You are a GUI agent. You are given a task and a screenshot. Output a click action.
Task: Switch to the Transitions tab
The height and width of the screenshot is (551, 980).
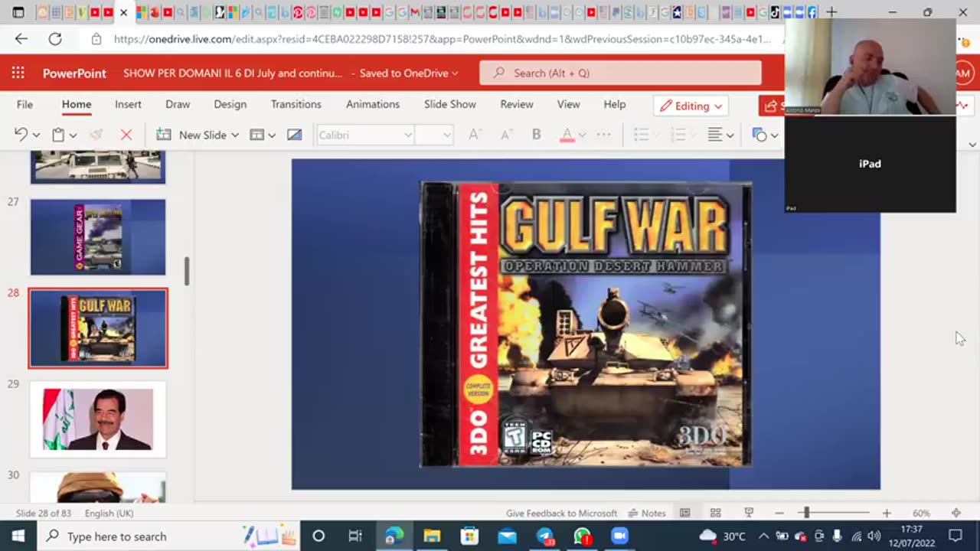(x=296, y=104)
